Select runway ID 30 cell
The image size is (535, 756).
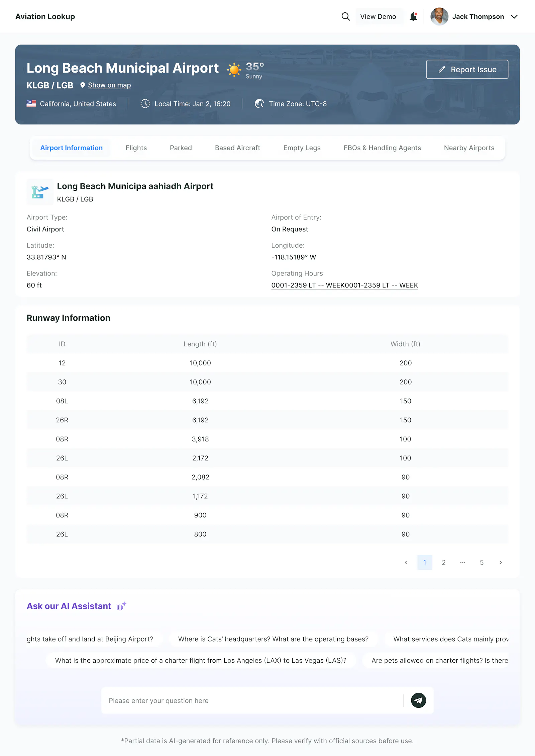coord(62,382)
